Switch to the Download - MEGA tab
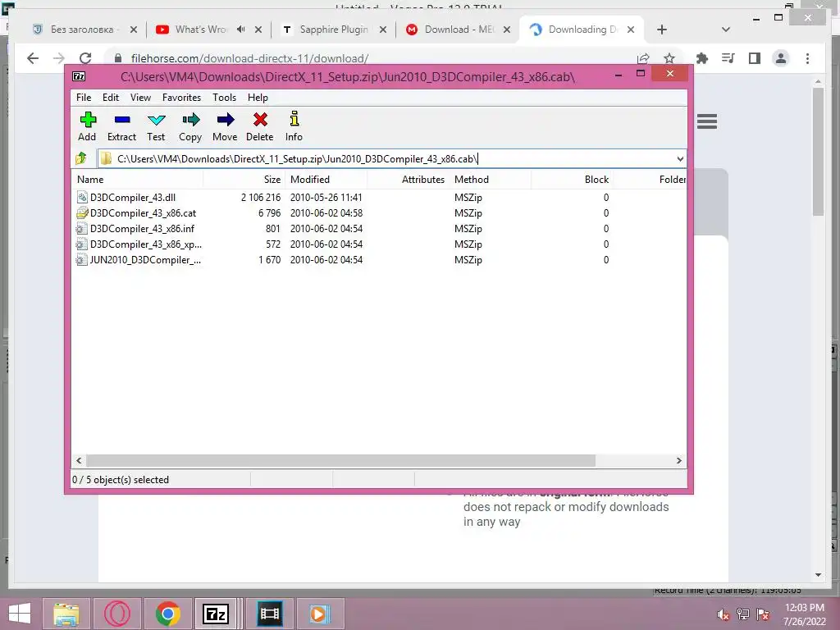The image size is (840, 630). click(459, 30)
